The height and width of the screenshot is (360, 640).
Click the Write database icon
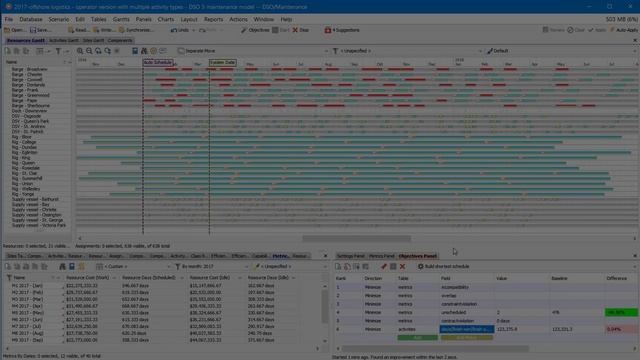coord(103,30)
